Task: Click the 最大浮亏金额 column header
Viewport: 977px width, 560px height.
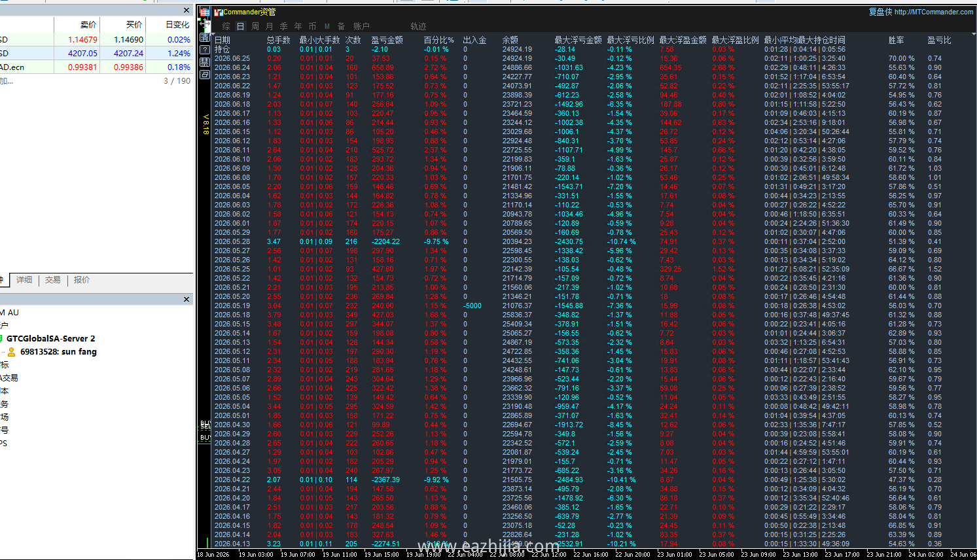Action: point(578,40)
